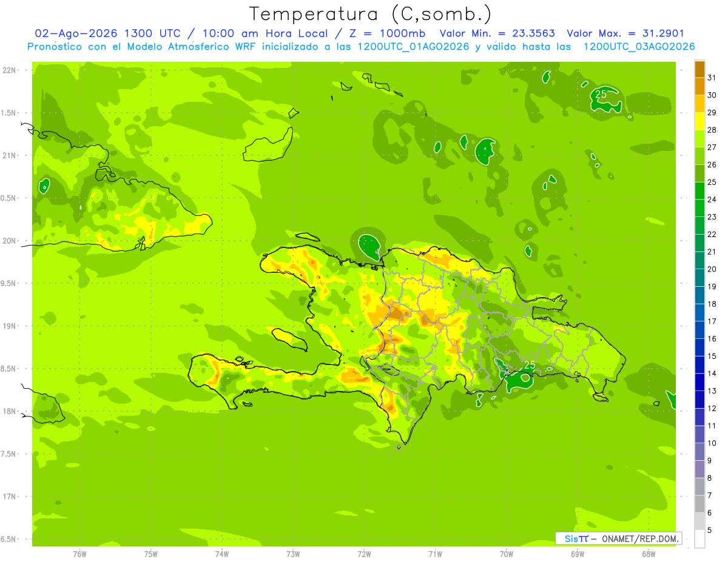Click legend value "19" on color bar

click(x=712, y=287)
